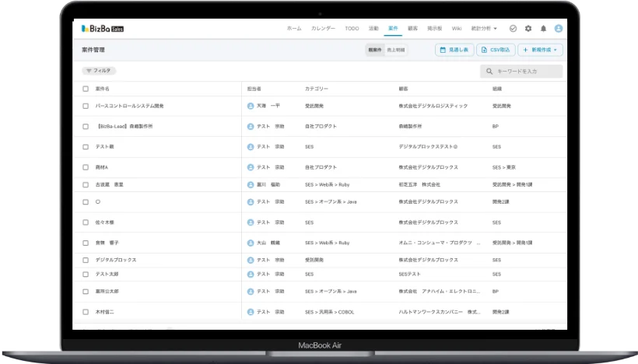Image resolution: width=638 pixels, height=364 pixels.
Task: Open the カレンダー tab
Action: click(323, 29)
